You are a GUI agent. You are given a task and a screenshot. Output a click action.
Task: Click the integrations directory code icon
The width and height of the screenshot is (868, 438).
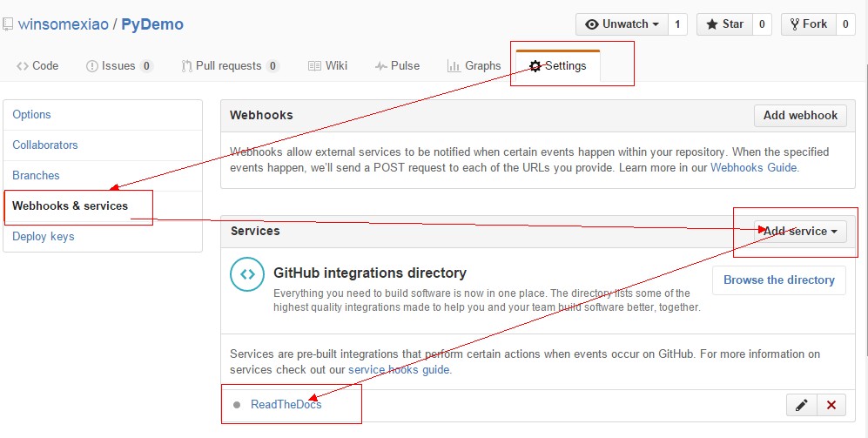click(x=247, y=274)
